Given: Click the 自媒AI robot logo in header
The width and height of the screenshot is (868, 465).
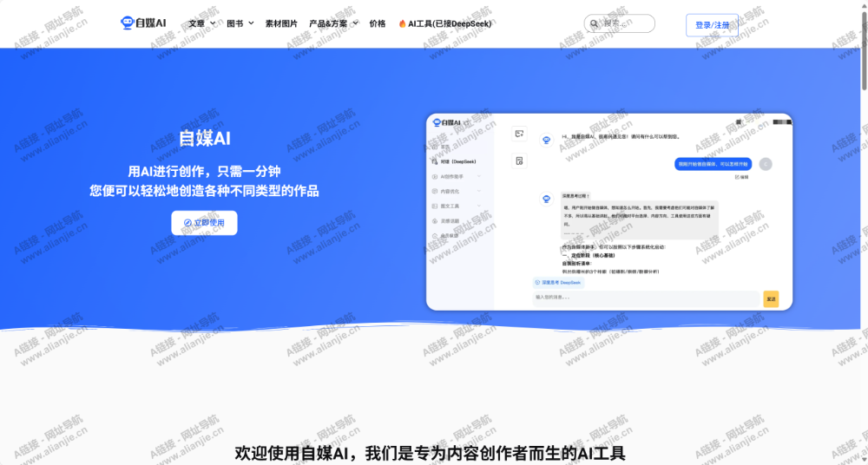Looking at the screenshot, I should [x=143, y=23].
